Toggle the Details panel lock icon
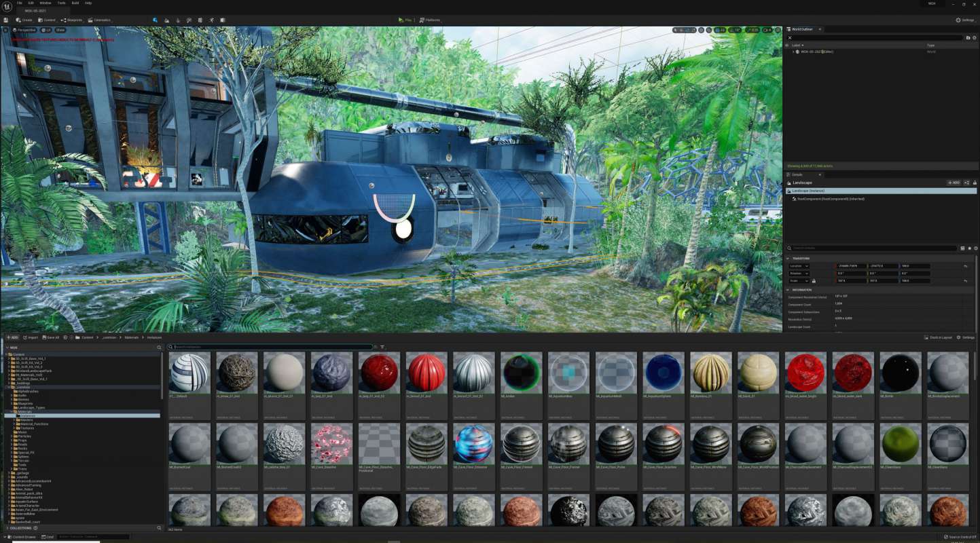980x543 pixels. 975,183
